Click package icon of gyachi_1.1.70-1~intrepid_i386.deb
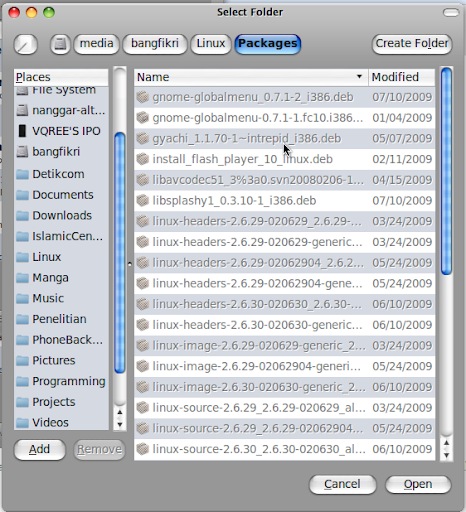This screenshot has height=512, width=466. coord(143,138)
